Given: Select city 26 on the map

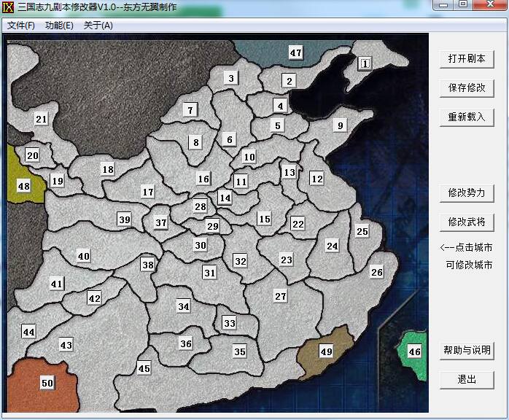Looking at the screenshot, I should (376, 272).
